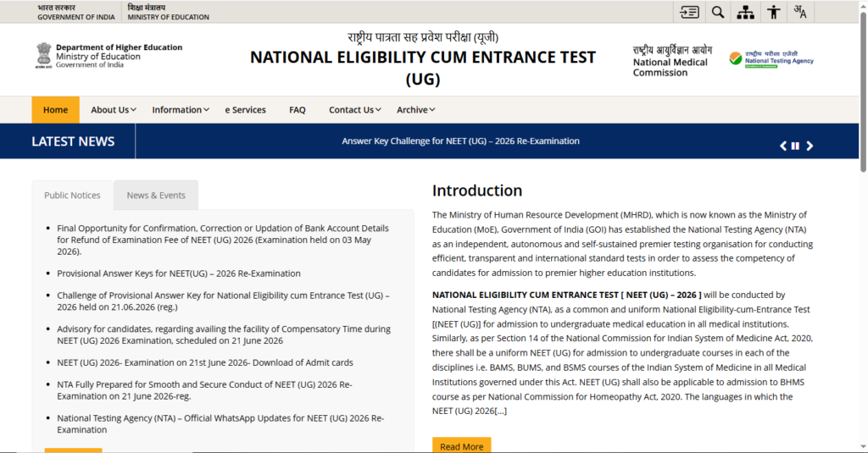The image size is (868, 453).
Task: Click the National Testing Agency logo
Action: click(x=771, y=58)
